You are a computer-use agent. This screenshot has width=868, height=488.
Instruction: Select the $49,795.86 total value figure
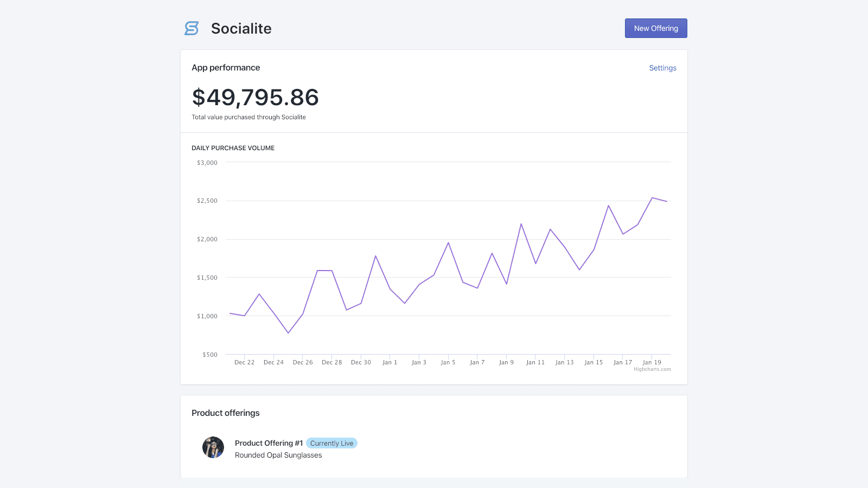click(x=255, y=98)
